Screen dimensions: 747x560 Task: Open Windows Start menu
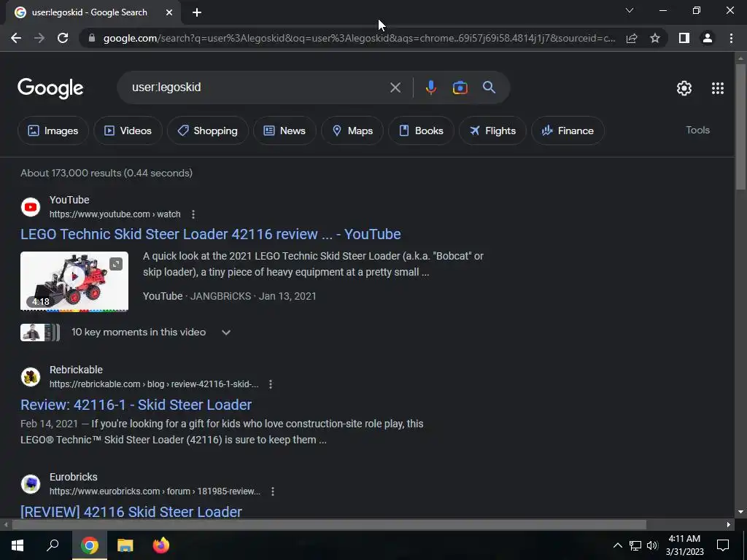[18, 545]
